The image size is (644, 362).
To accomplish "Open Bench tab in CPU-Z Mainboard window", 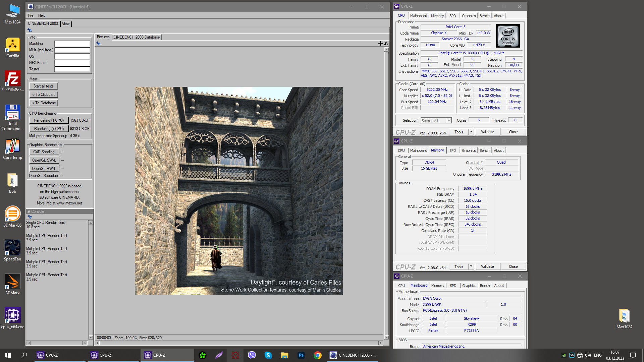I will tap(485, 286).
